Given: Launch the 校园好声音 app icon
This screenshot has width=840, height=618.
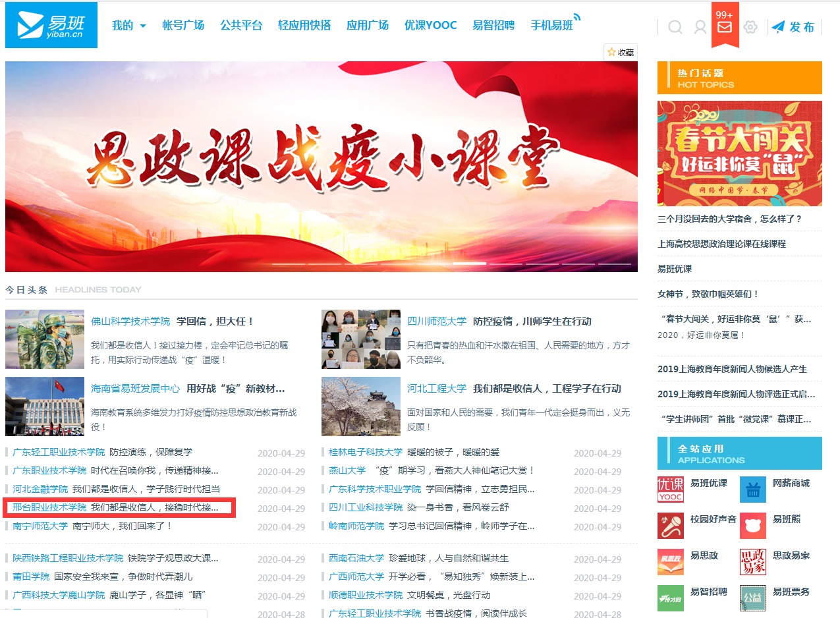Looking at the screenshot, I should coord(670,526).
